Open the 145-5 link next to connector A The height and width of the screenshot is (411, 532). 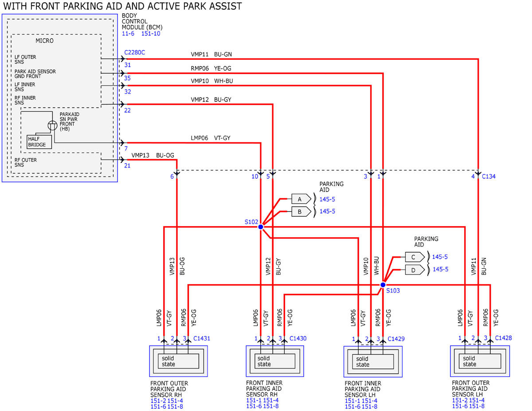click(327, 199)
